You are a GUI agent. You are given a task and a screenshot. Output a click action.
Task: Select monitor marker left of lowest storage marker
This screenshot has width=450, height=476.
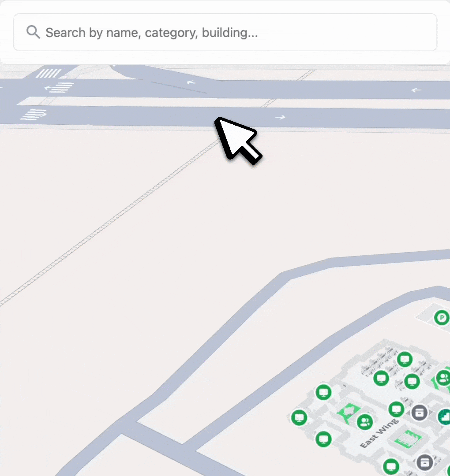(390, 465)
